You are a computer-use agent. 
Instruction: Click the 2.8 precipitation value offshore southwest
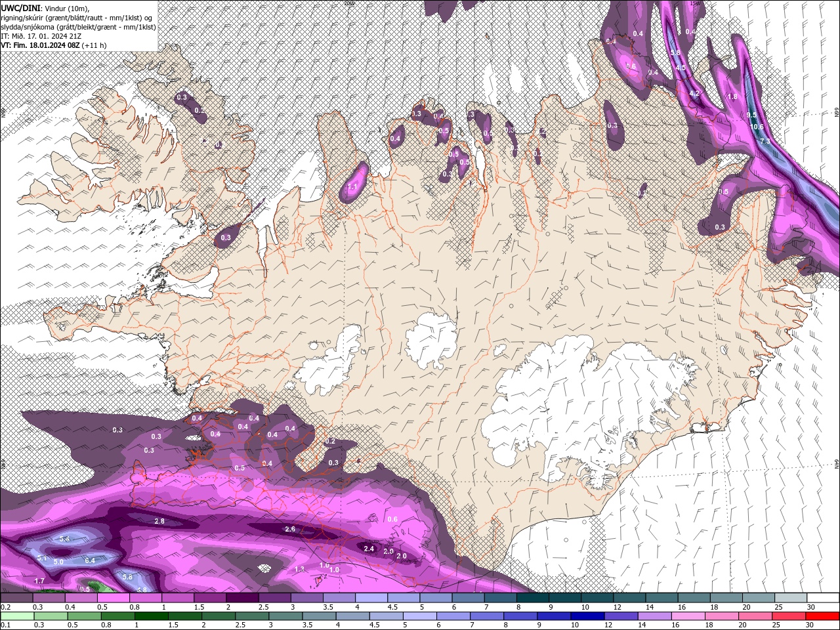[159, 521]
